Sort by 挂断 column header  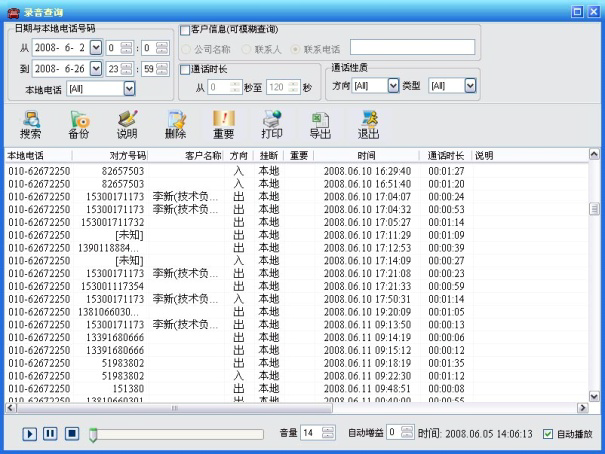[269, 156]
